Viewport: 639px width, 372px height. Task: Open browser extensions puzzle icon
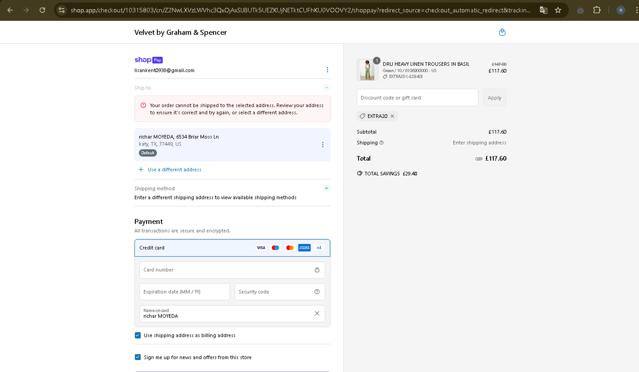click(597, 10)
